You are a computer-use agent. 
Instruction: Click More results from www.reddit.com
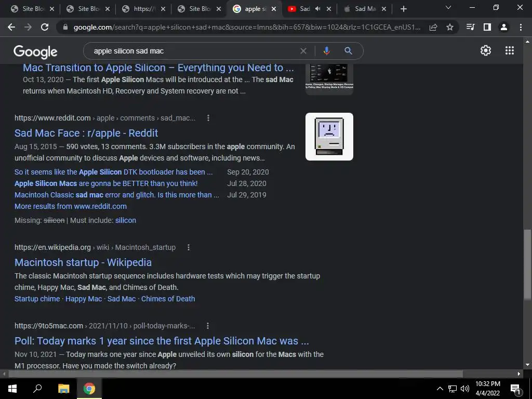coord(71,206)
